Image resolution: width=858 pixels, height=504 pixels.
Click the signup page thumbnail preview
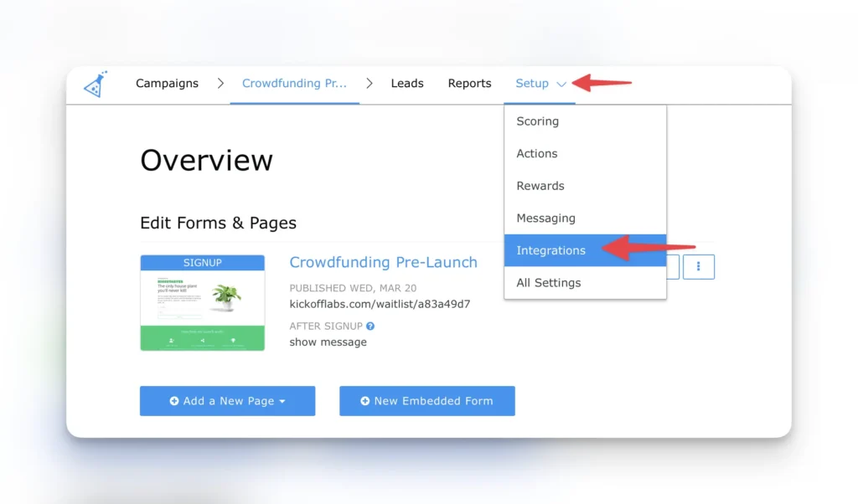(203, 303)
